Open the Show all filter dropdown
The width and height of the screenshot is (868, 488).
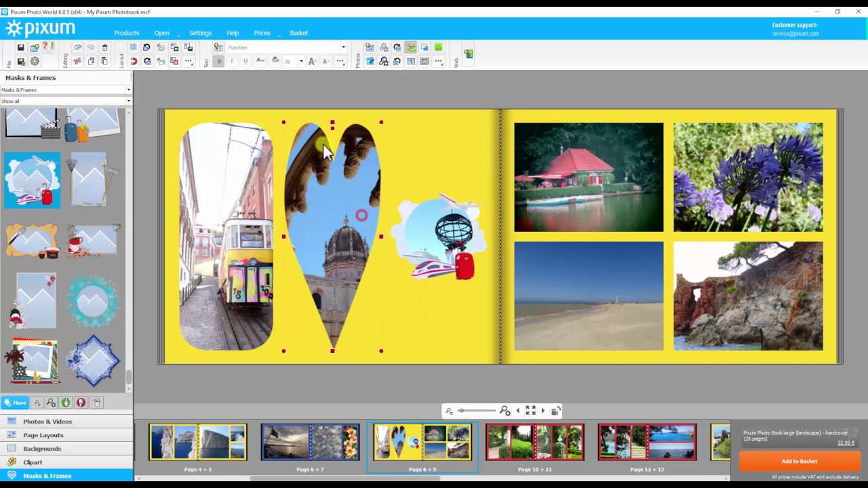(x=66, y=101)
